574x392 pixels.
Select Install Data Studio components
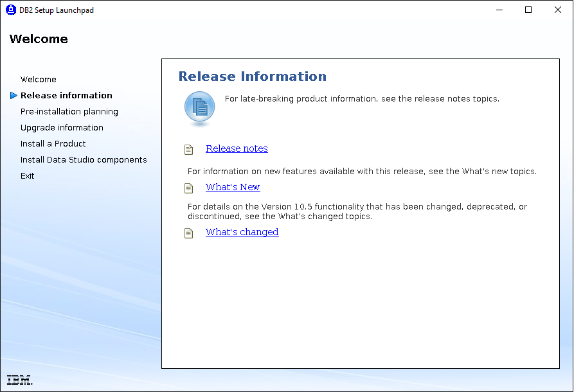pyautogui.click(x=84, y=160)
